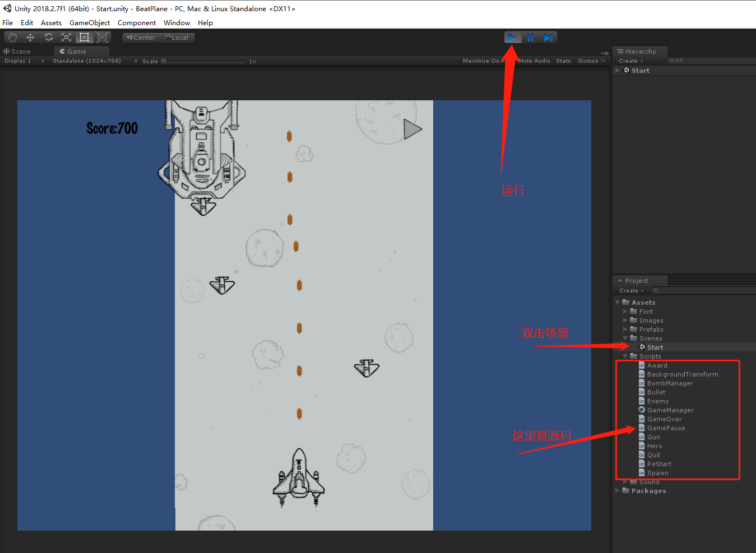Expand the Start scene in Hierarchy
756x553 pixels.
click(618, 71)
